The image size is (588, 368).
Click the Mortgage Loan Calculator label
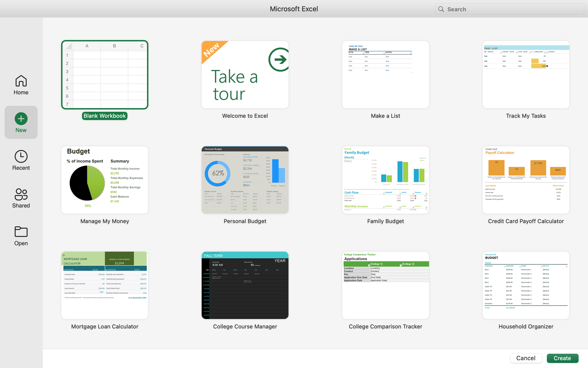click(105, 327)
